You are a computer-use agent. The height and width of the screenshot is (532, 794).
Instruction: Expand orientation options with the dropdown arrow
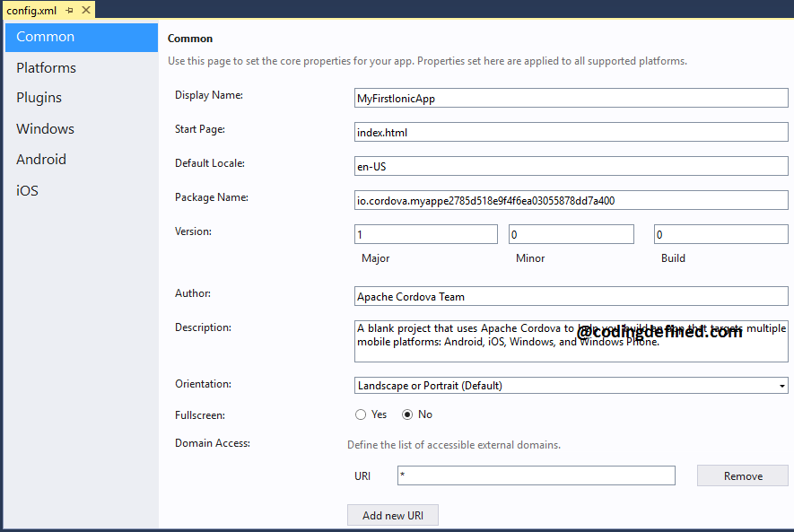[782, 385]
